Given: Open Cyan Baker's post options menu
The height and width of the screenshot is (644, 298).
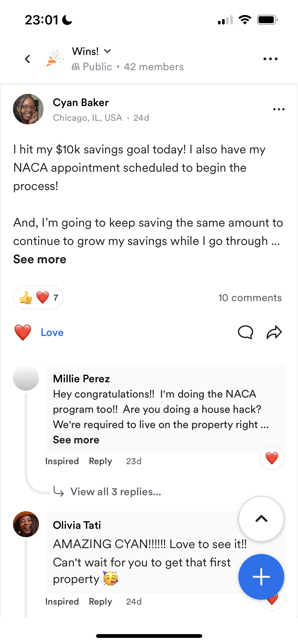Looking at the screenshot, I should point(279,109).
